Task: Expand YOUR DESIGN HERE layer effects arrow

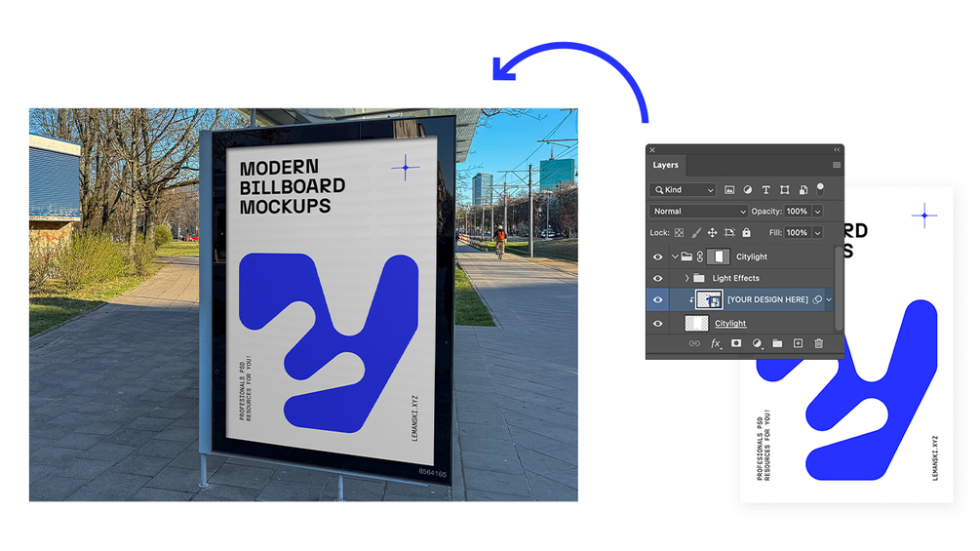Action: pyautogui.click(x=829, y=299)
